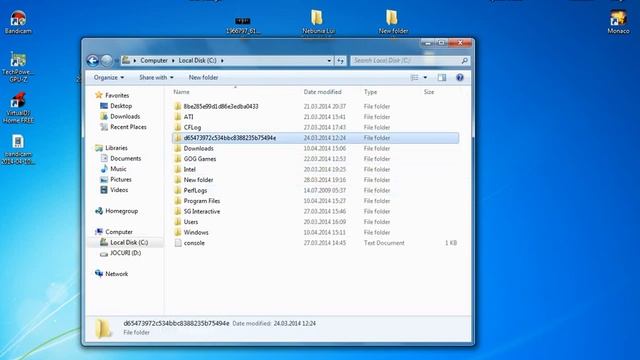The height and width of the screenshot is (360, 640).
Task: Click the Intel folder icon
Action: coord(178,170)
